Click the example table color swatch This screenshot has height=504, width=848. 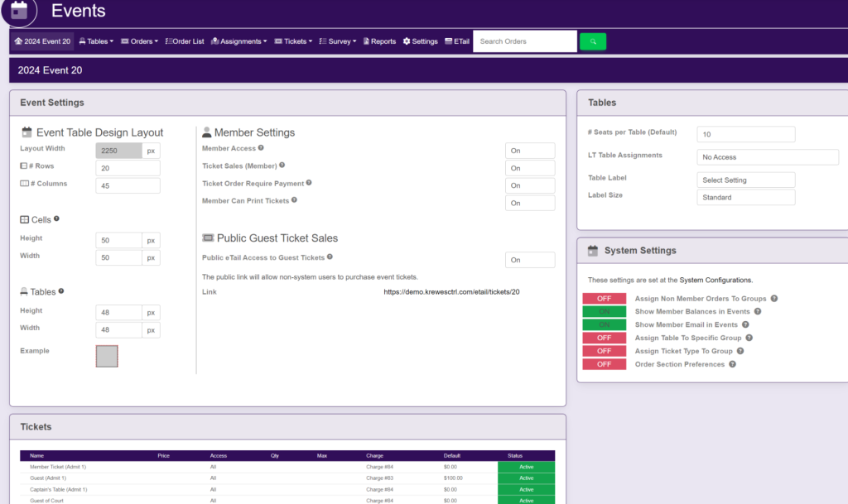coord(107,356)
